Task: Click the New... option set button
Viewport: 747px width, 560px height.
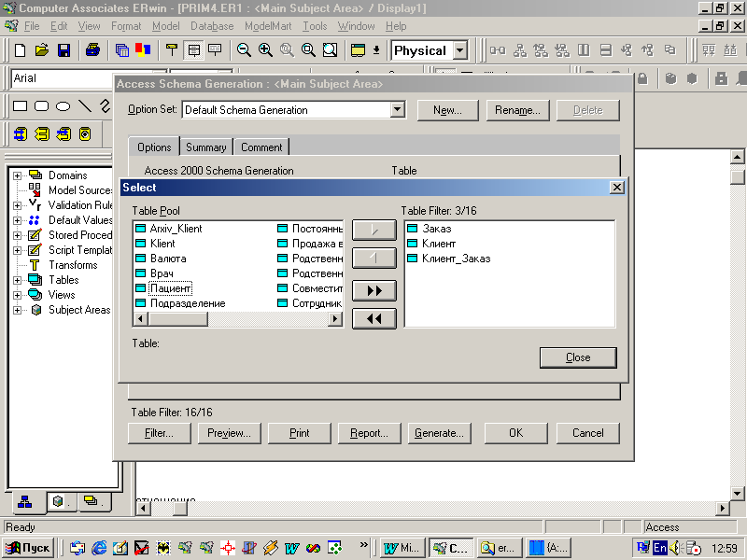Action: point(447,110)
